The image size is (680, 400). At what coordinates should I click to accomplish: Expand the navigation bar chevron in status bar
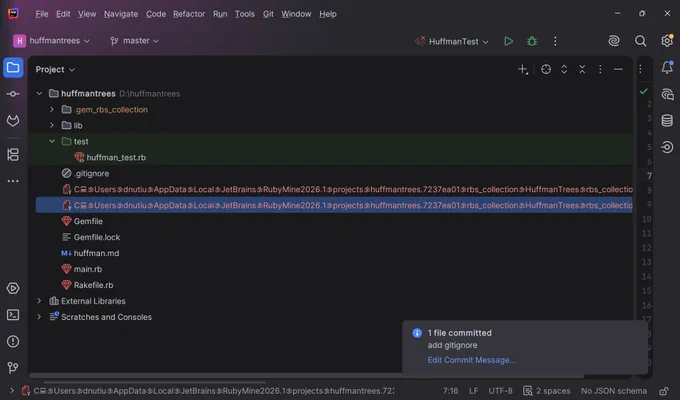click(12, 391)
